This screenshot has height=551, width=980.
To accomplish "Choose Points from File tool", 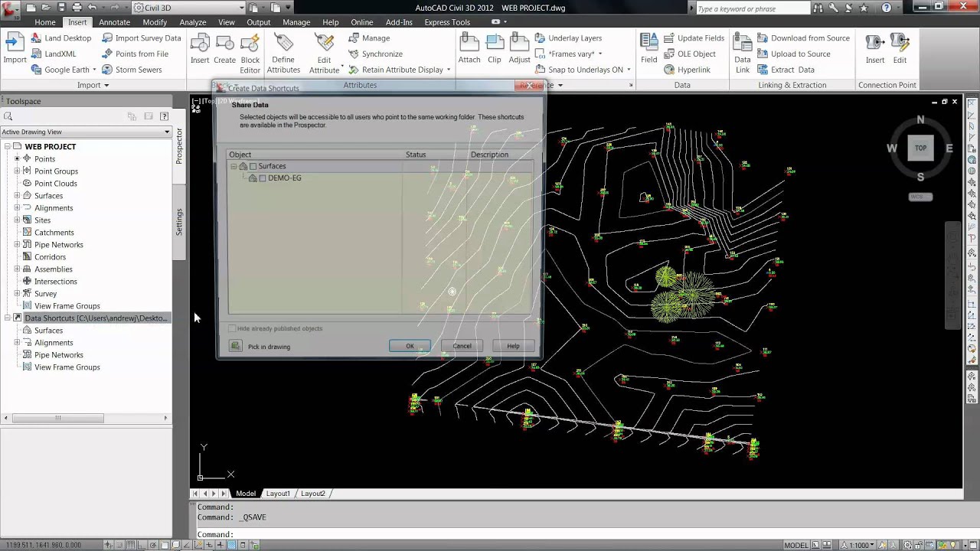I will click(x=135, y=54).
